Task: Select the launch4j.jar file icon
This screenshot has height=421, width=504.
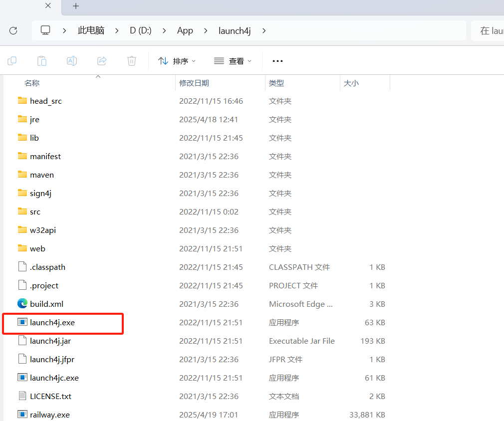Action: [22, 341]
